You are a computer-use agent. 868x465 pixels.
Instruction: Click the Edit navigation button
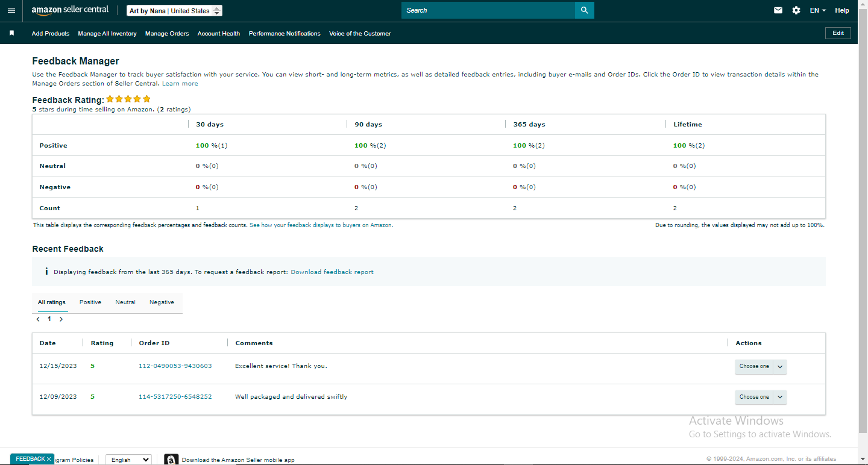tap(838, 33)
